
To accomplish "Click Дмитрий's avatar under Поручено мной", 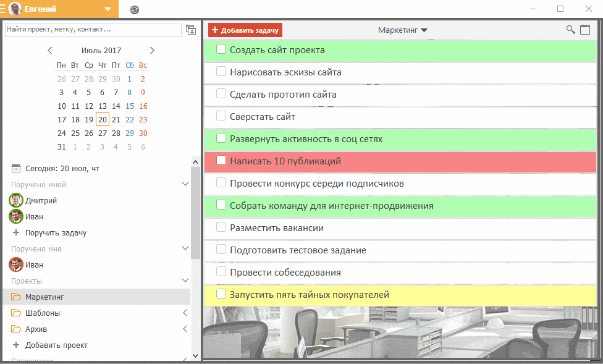I will 15,200.
